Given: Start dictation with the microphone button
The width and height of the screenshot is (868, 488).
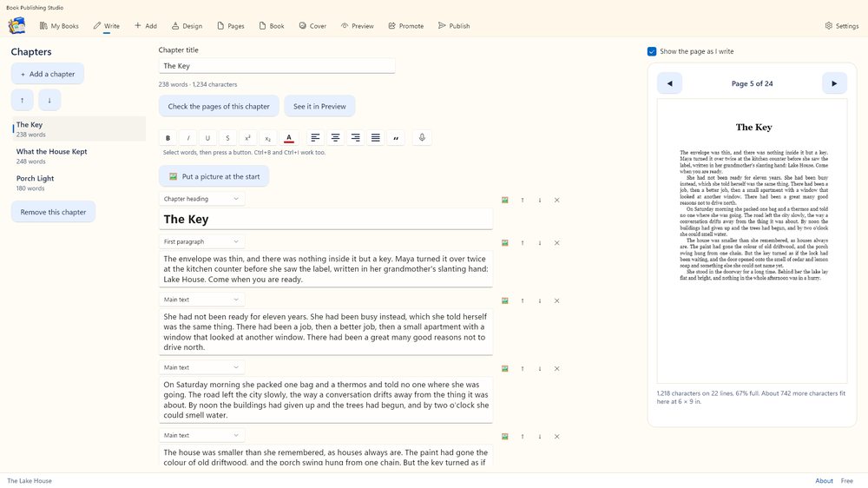Looking at the screenshot, I should pos(422,138).
